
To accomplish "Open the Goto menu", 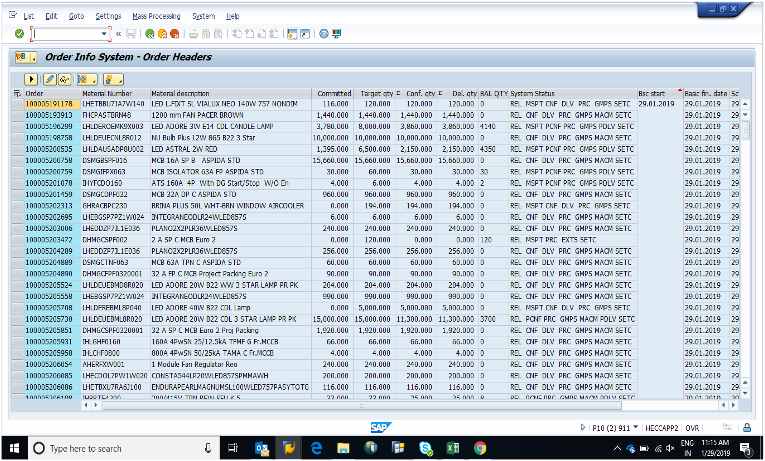I will tap(76, 16).
